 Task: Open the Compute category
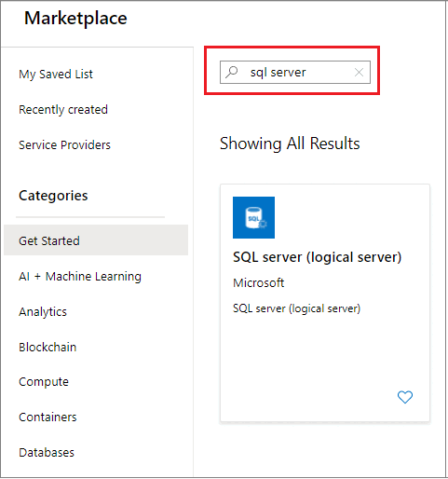(x=44, y=382)
